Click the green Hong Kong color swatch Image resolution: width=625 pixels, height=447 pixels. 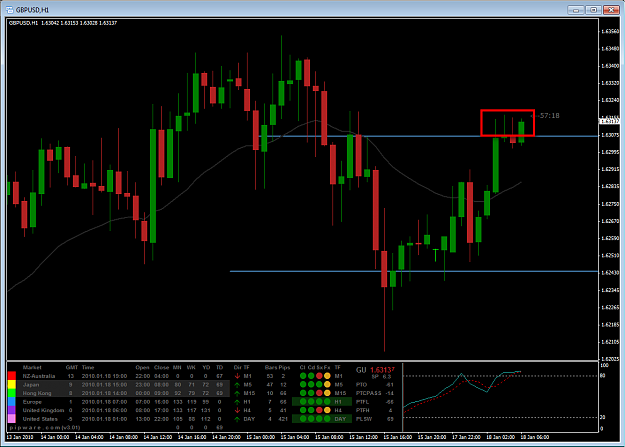[x=12, y=393]
